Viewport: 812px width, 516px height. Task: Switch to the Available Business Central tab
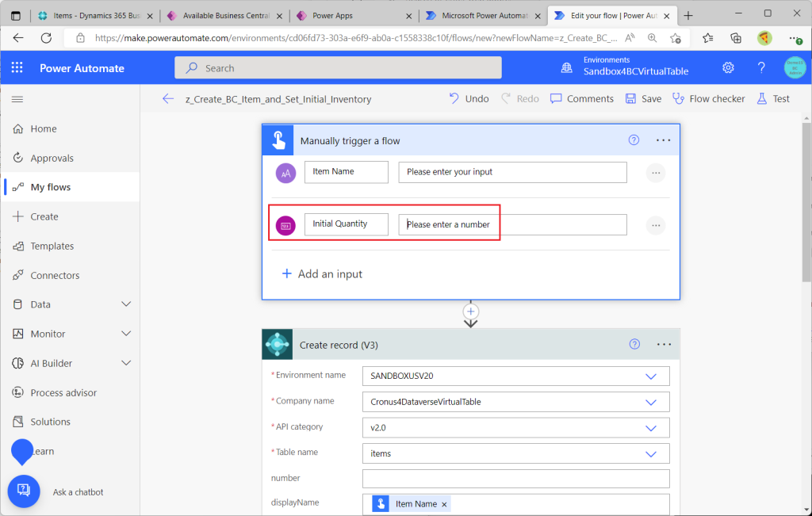[x=224, y=16]
